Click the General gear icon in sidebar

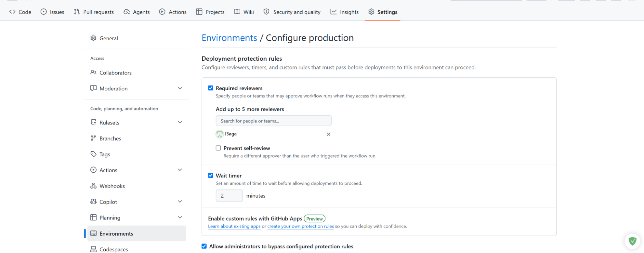93,38
